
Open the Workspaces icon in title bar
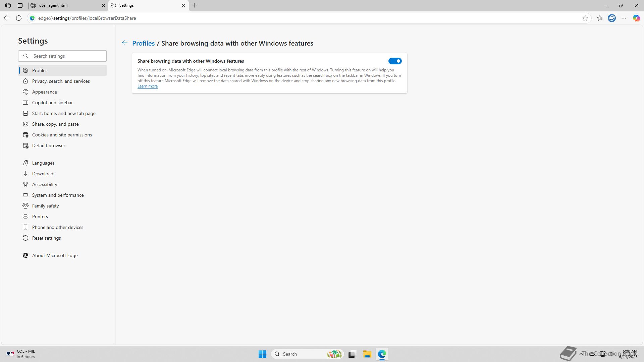pyautogui.click(x=8, y=5)
